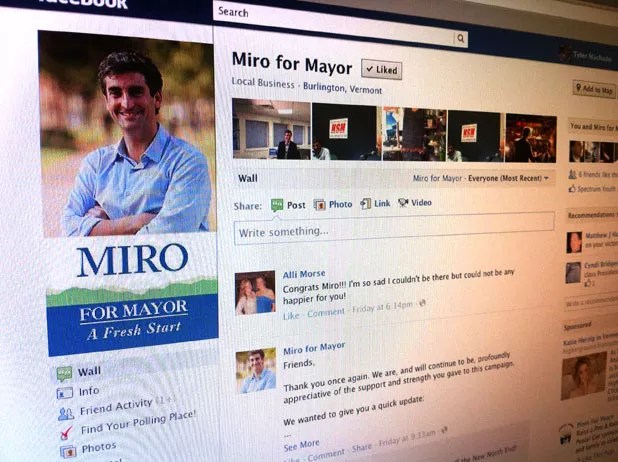
Task: Open Wall from the sidebar icon
Action: tap(64, 373)
